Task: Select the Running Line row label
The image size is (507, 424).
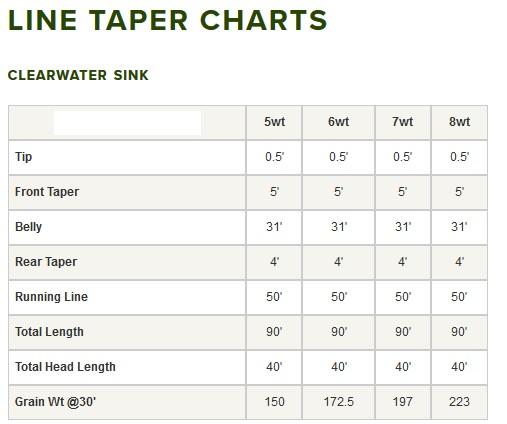Action: [51, 297]
